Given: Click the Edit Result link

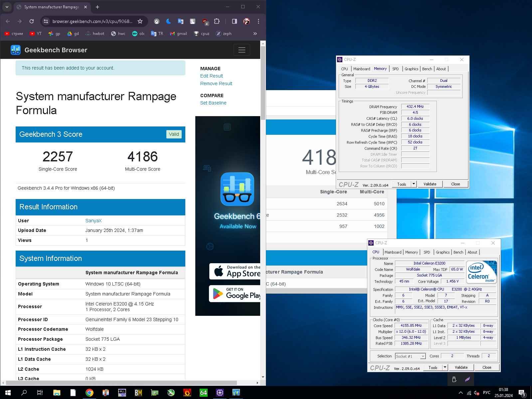Looking at the screenshot, I should (212, 76).
